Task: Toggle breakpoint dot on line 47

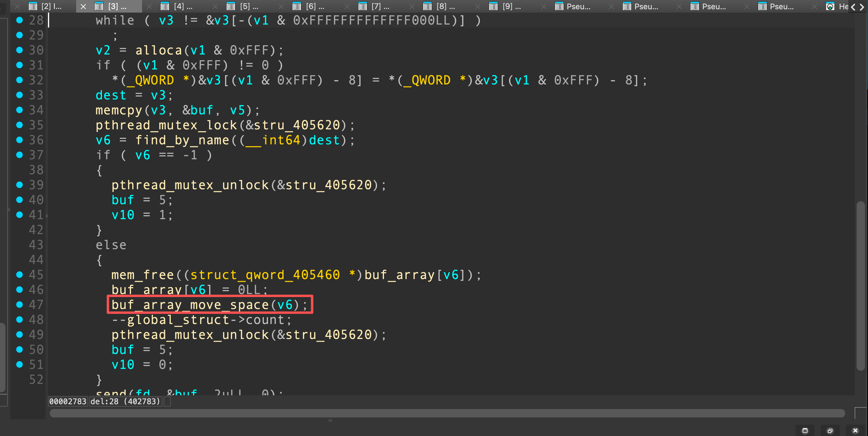Action: [x=19, y=305]
